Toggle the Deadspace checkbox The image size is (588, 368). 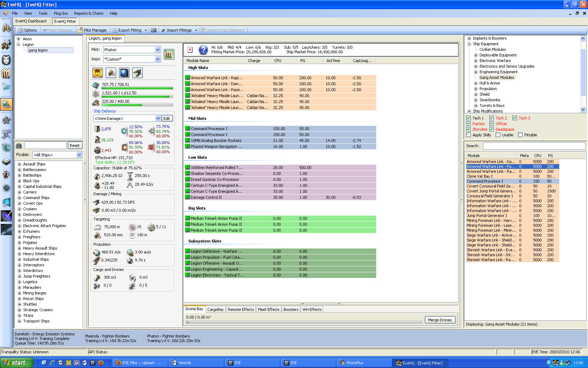click(492, 129)
